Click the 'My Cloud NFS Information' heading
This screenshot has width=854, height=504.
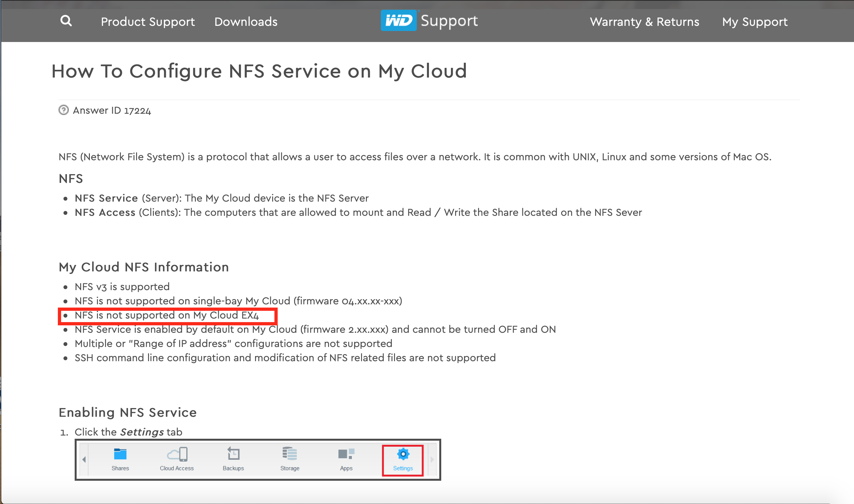point(144,267)
